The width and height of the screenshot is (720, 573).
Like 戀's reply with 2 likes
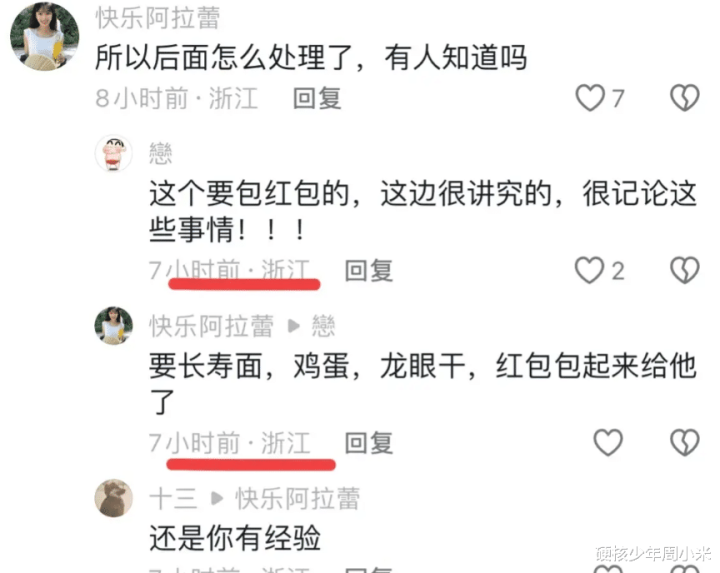[590, 270]
